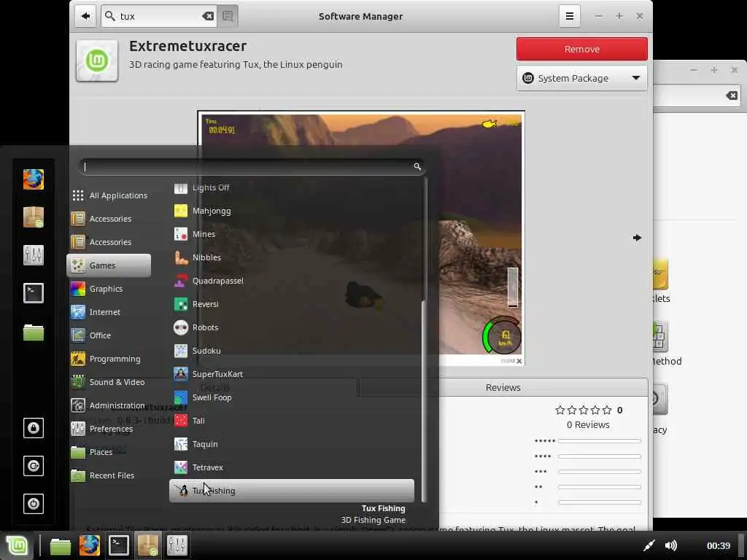
Task: Switch to the Reviews tab
Action: 503,388
